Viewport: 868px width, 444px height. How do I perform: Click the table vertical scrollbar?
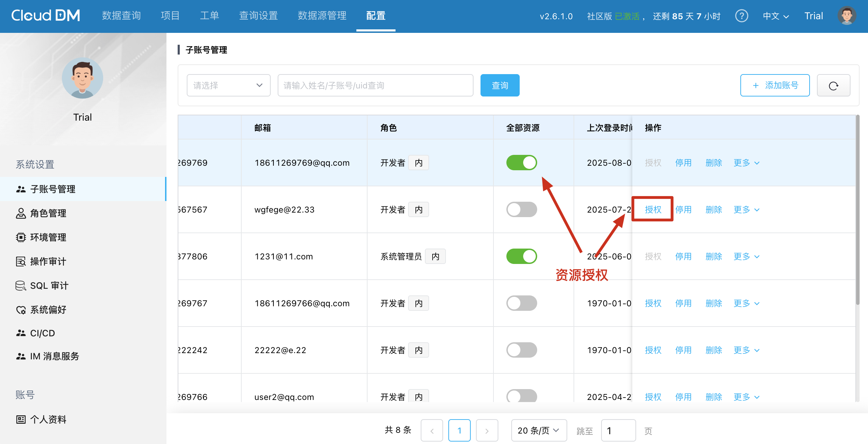pos(858,210)
